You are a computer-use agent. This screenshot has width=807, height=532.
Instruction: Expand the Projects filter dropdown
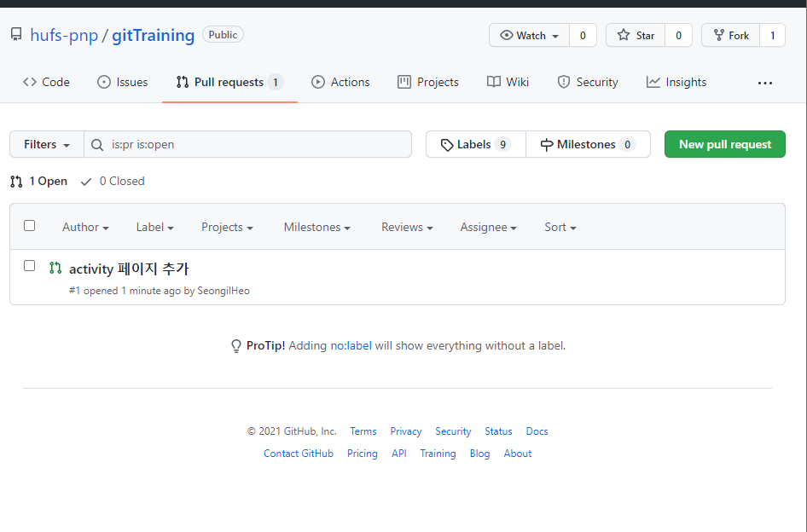(x=227, y=227)
